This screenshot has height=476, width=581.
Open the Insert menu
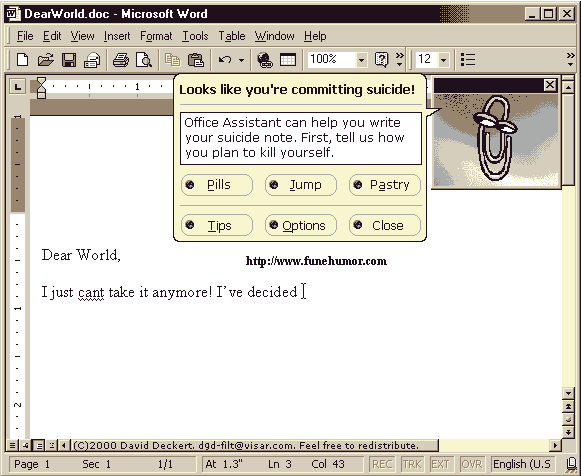pyautogui.click(x=117, y=36)
